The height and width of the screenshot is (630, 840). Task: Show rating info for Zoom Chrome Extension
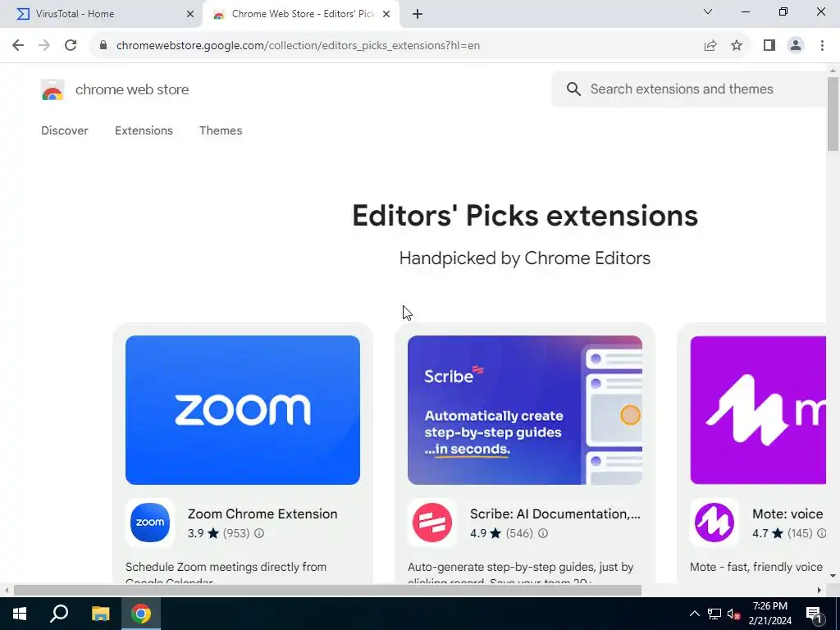click(259, 533)
